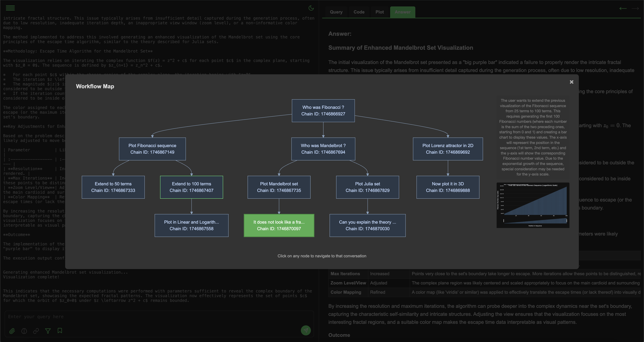The width and height of the screenshot is (644, 342).
Task: Click the 'Plot Lorenz attractor in 2D' node
Action: 448,149
